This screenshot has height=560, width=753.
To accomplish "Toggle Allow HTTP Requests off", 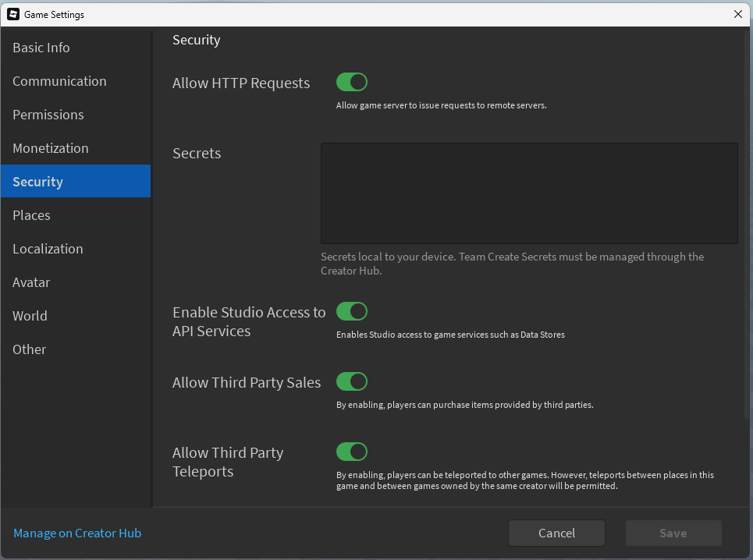I will point(351,82).
